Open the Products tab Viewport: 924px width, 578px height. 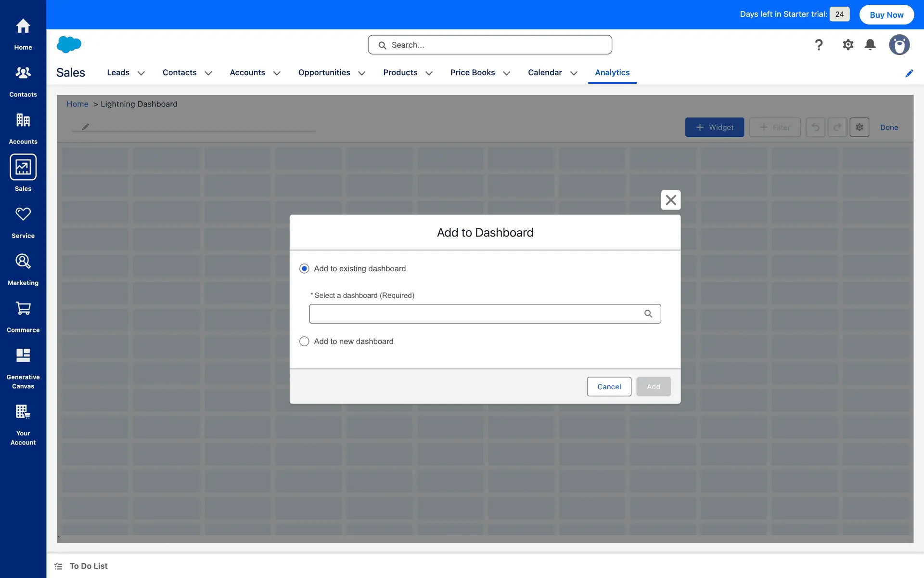[x=400, y=72]
